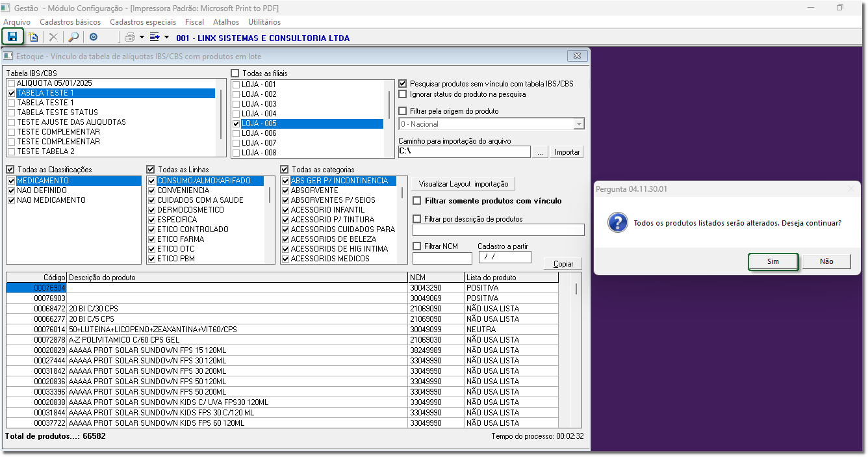Viewport: 868px width, 457px height.
Task: Click the Delete X icon in toolbar
Action: pos(53,38)
